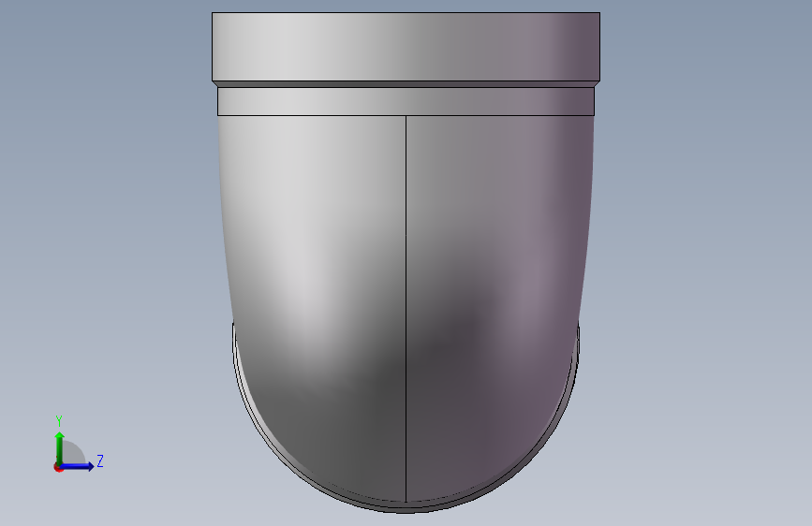812x526 pixels.
Task: Select the vertical seam line on the elbow
Action: point(406,309)
